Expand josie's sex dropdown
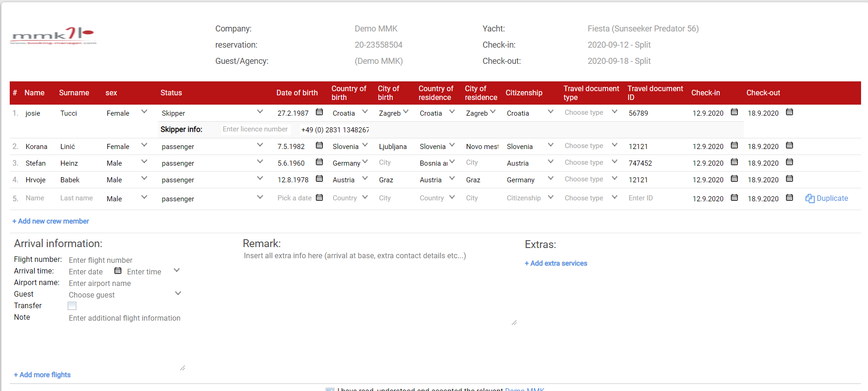 144,112
